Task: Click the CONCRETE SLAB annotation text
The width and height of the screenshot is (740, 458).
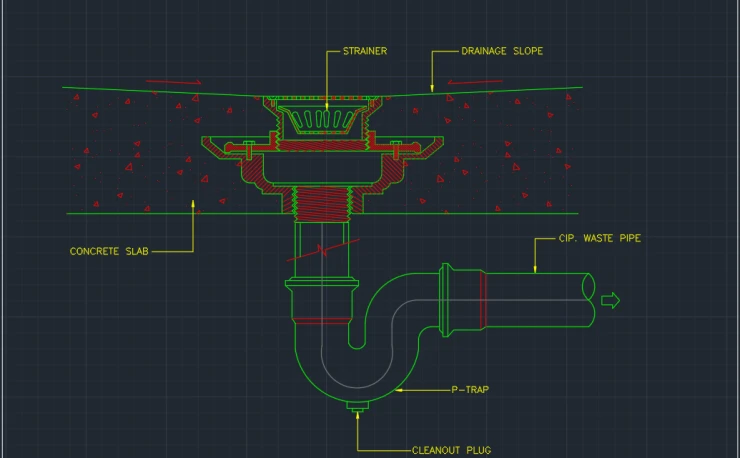Action: pyautogui.click(x=109, y=251)
